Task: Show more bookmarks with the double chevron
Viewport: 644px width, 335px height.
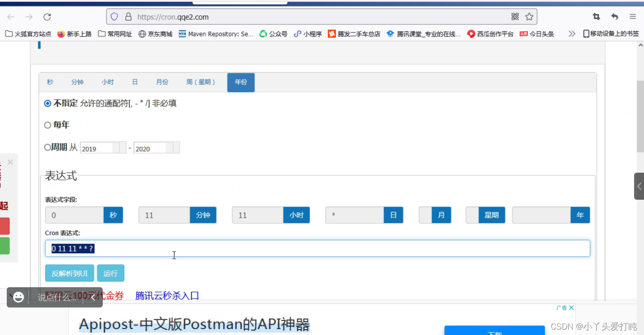Action: pyautogui.click(x=572, y=34)
